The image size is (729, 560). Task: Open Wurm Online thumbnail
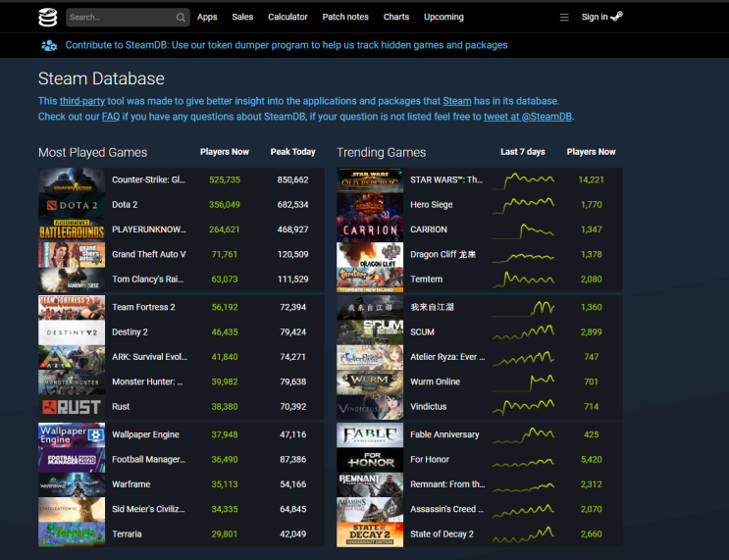click(x=370, y=382)
